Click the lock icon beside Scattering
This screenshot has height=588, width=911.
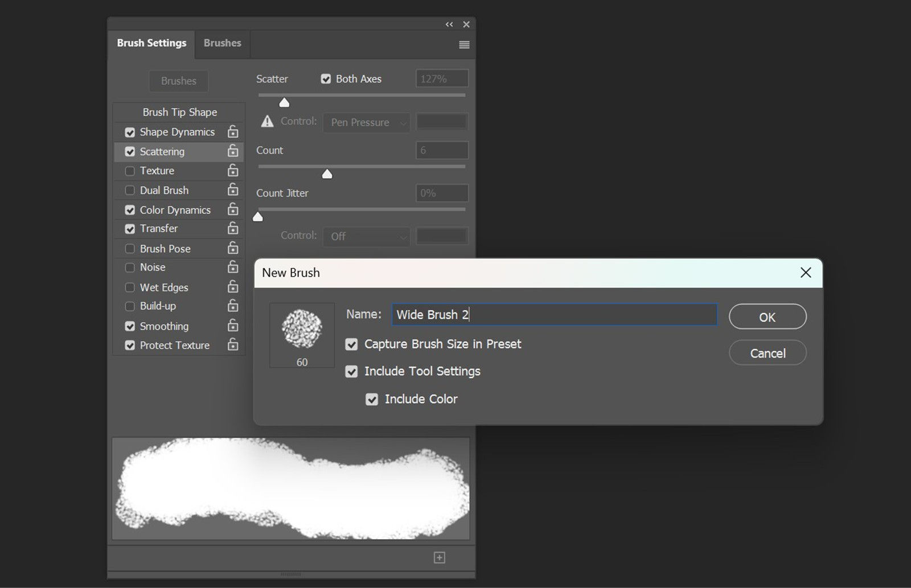tap(233, 151)
